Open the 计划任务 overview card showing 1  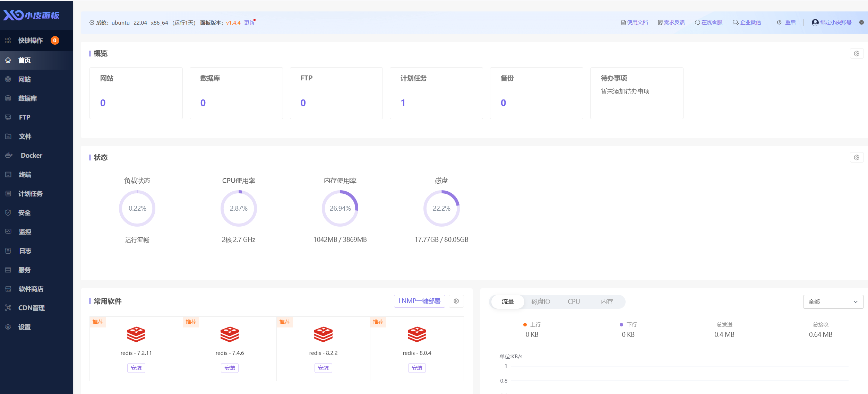[436, 93]
